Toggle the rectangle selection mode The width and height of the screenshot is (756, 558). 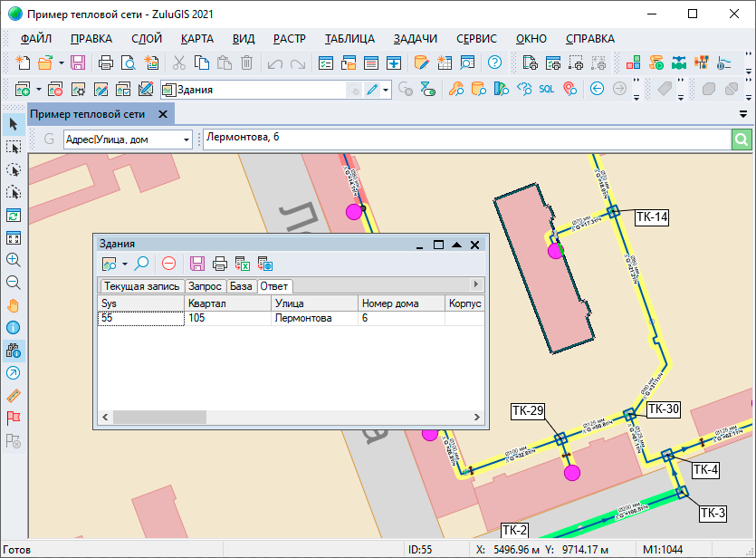tap(14, 146)
